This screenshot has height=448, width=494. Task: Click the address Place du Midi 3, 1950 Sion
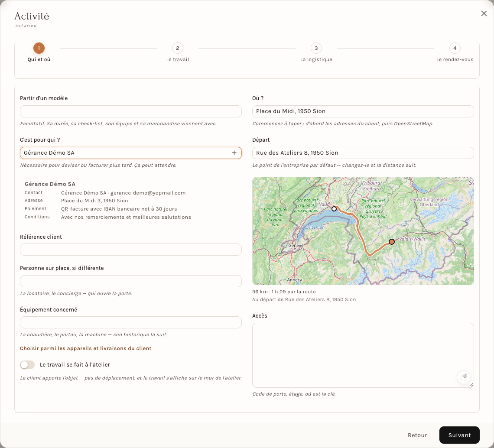point(94,201)
